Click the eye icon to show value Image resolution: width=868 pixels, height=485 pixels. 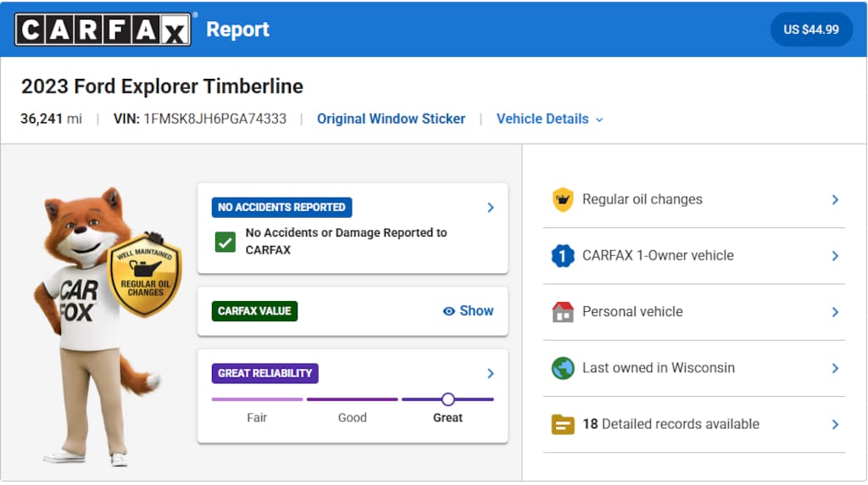pos(449,311)
